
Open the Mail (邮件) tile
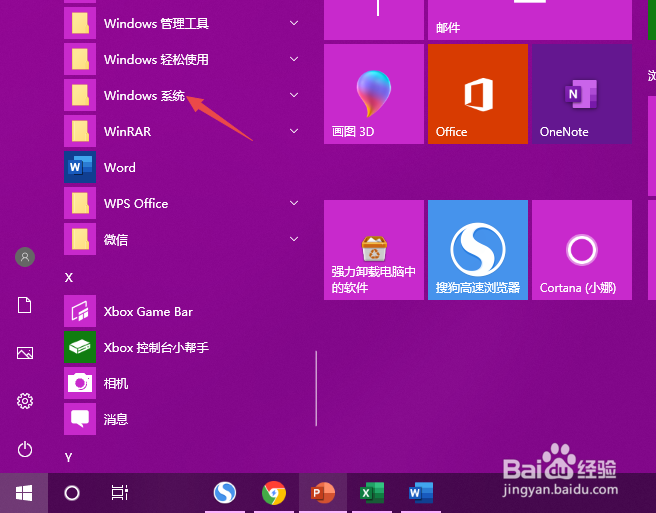click(x=530, y=20)
